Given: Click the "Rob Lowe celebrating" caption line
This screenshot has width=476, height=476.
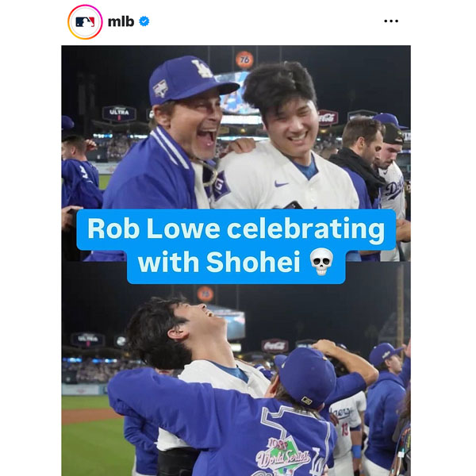Looking at the screenshot, I should [x=236, y=228].
